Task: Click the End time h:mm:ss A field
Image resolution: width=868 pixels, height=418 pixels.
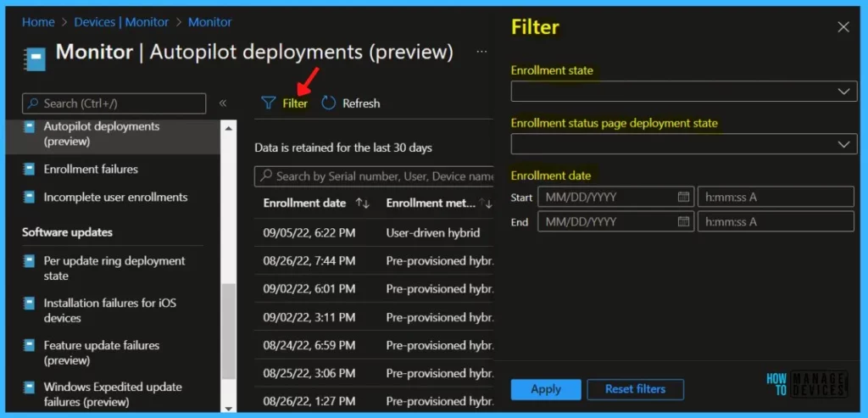Action: pos(776,221)
